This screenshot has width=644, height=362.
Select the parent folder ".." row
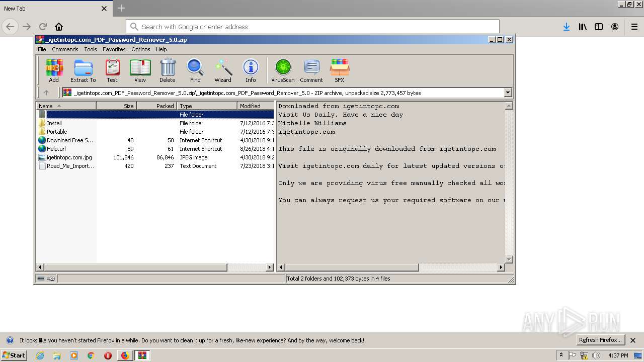click(x=155, y=115)
